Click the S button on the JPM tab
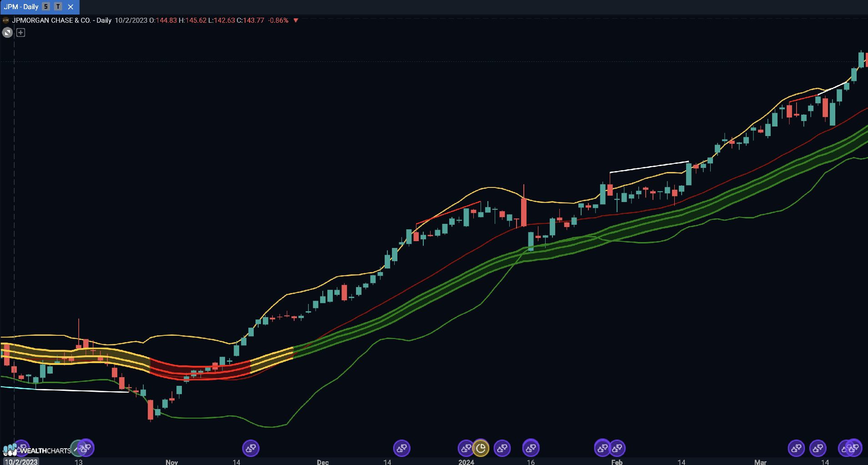The image size is (868, 465). [x=46, y=7]
